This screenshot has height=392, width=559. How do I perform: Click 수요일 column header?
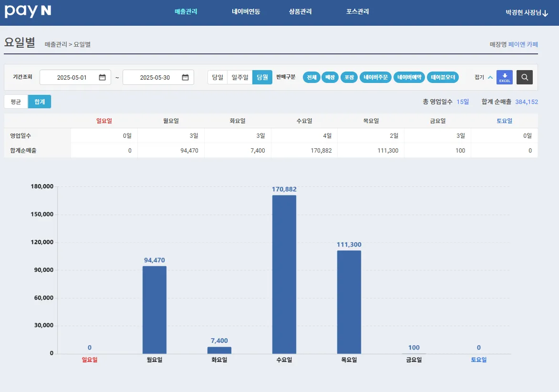(x=304, y=121)
